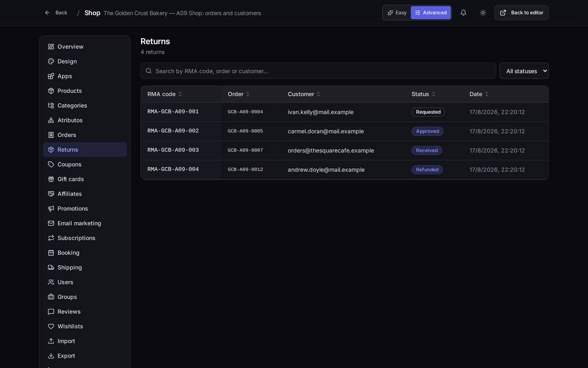The width and height of the screenshot is (588, 368).
Task: Click the Categories sidebar icon
Action: click(51, 105)
